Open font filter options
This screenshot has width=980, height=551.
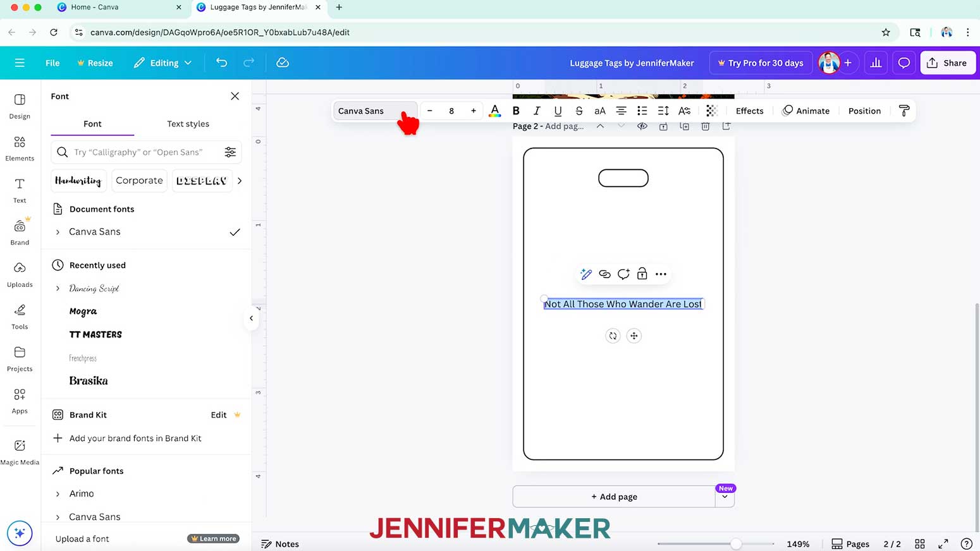point(230,152)
